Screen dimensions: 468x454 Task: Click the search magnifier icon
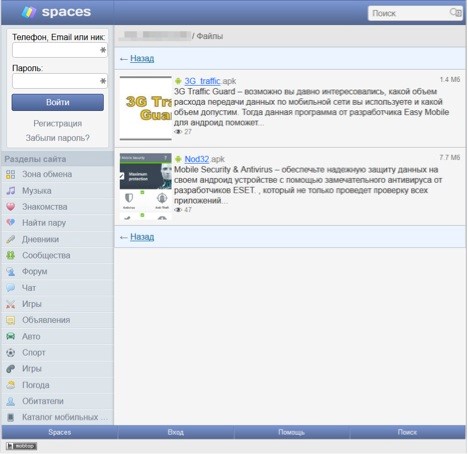tap(455, 13)
